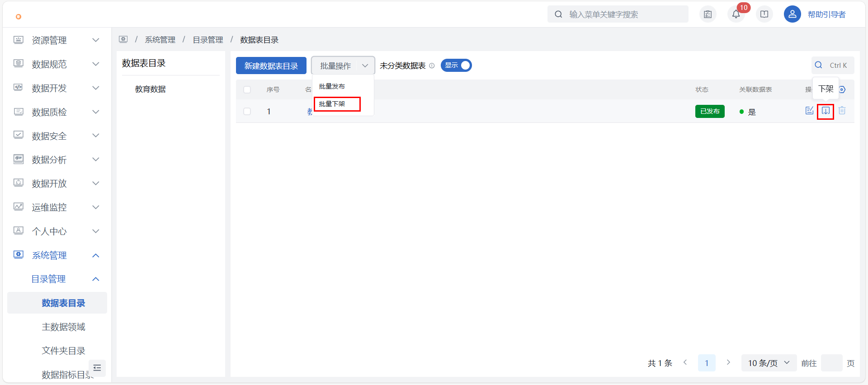Check the select-all checkbox in table header
The height and width of the screenshot is (385, 868).
(247, 89)
